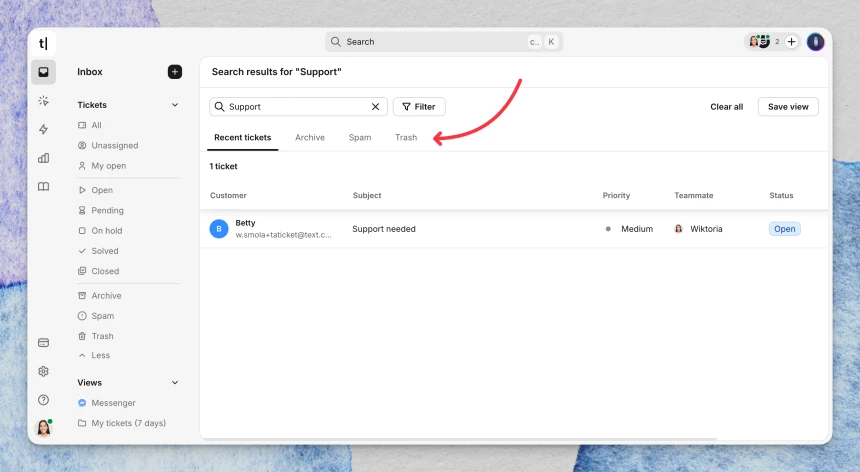Viewport: 860px width, 472px height.
Task: Open the book knowledge base icon
Action: click(43, 186)
